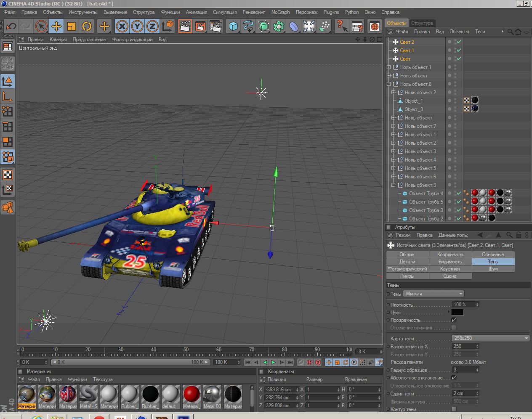Click the Undo arrow icon
Screen dimensions: 532x419
(11, 27)
